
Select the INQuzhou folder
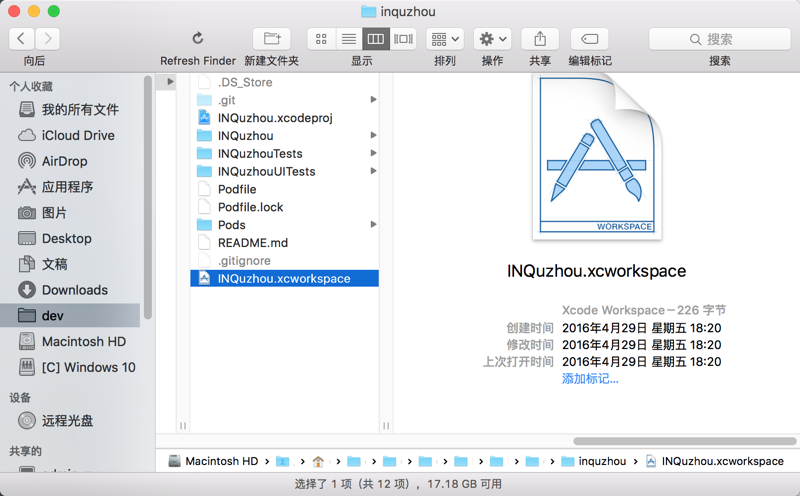[x=285, y=136]
